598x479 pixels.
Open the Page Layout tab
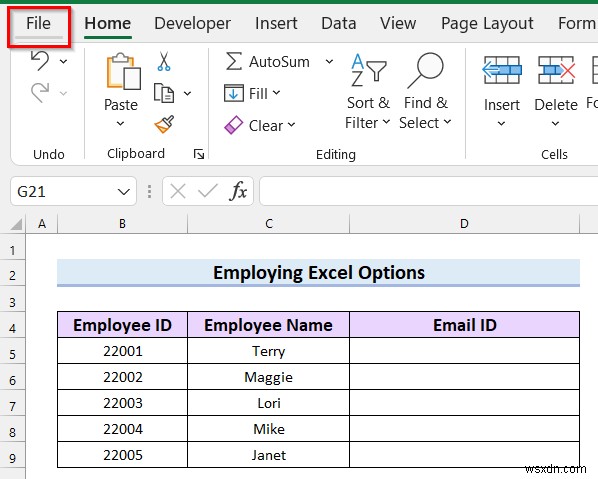coord(487,24)
